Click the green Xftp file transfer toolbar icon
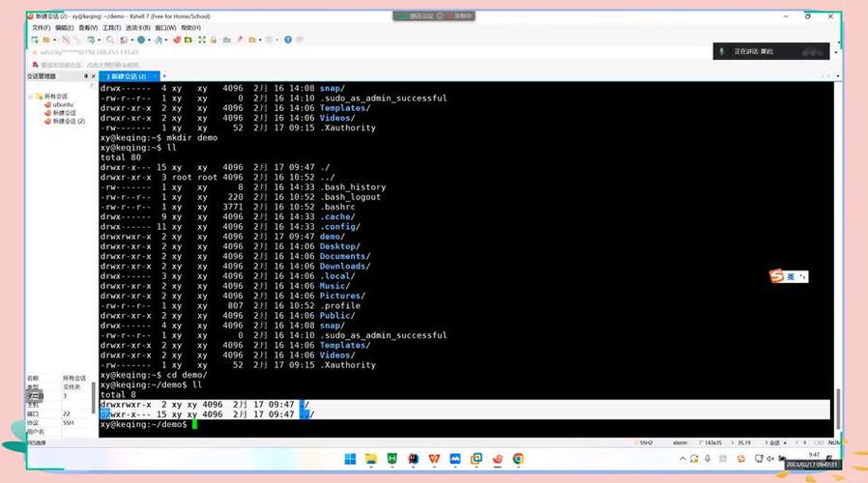 [x=188, y=40]
